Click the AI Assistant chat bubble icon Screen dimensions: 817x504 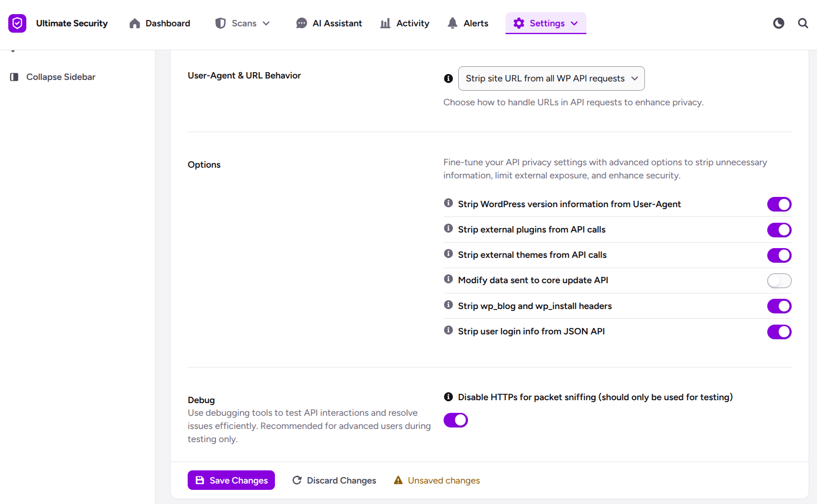click(302, 23)
